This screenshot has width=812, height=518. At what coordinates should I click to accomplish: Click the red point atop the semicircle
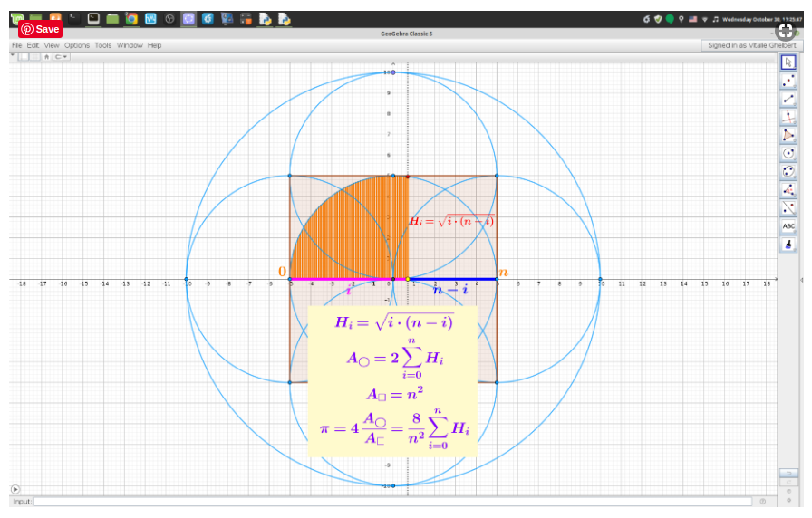point(408,177)
